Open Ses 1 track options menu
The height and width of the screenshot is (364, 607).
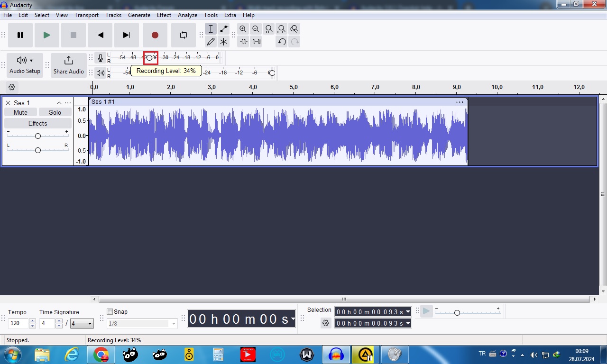68,103
